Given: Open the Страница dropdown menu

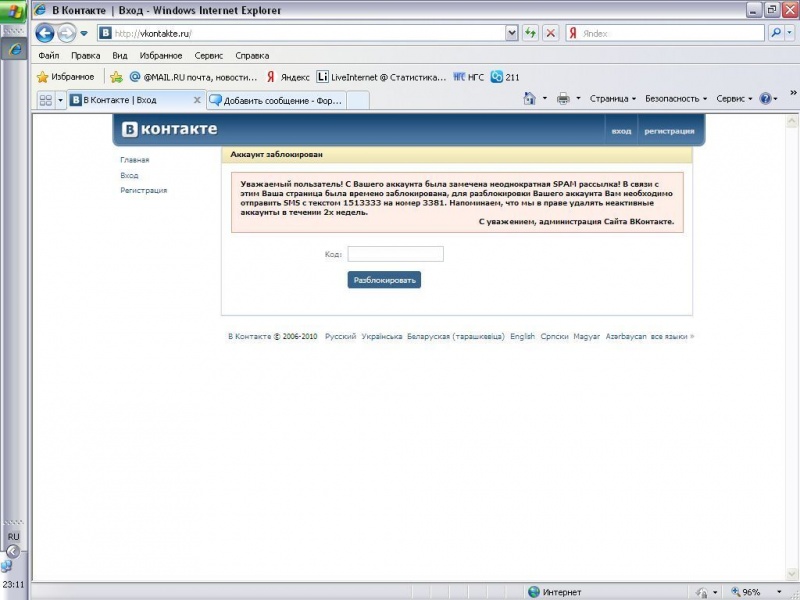Looking at the screenshot, I should [x=612, y=99].
